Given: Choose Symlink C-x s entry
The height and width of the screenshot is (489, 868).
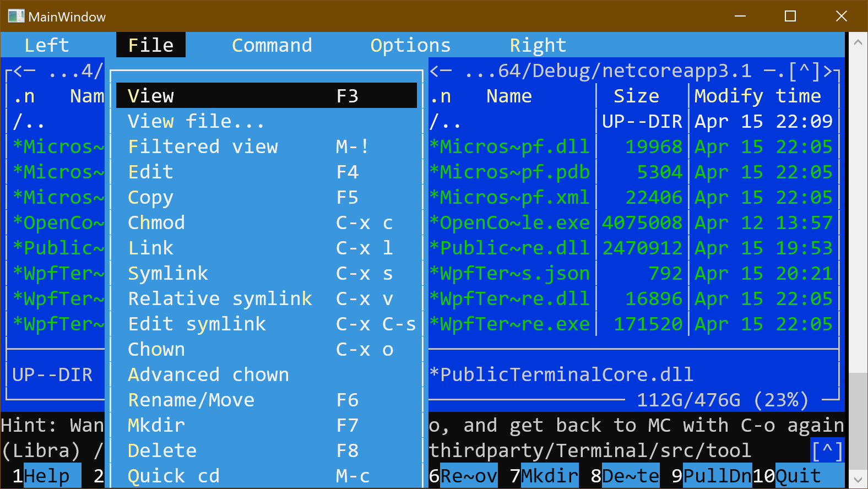Looking at the screenshot, I should [x=267, y=273].
